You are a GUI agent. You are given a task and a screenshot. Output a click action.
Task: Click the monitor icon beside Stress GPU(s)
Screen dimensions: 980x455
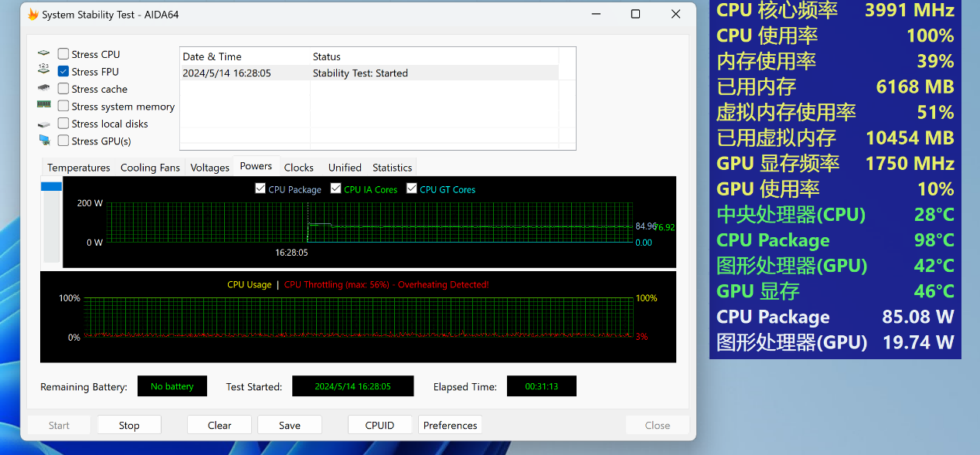[x=43, y=141]
